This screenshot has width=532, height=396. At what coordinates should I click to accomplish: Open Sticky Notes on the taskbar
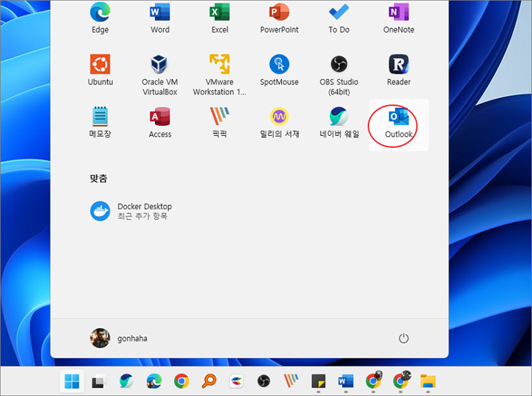(318, 381)
